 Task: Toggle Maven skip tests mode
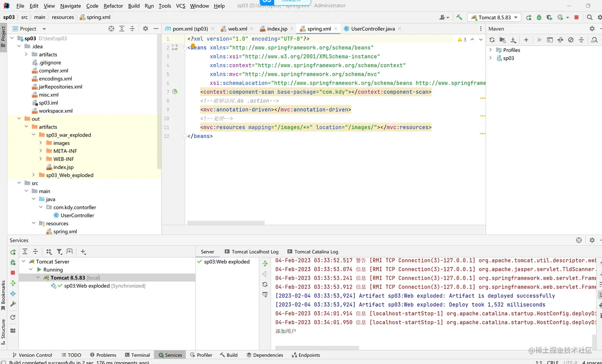pyautogui.click(x=571, y=40)
